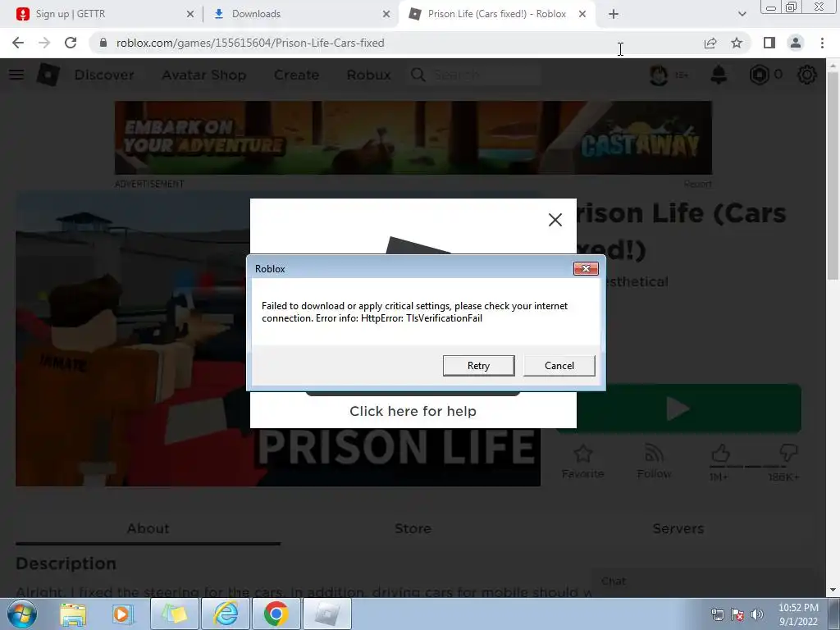Viewport: 840px width, 630px height.
Task: Open Sticky Notes from the taskbar
Action: point(175,614)
